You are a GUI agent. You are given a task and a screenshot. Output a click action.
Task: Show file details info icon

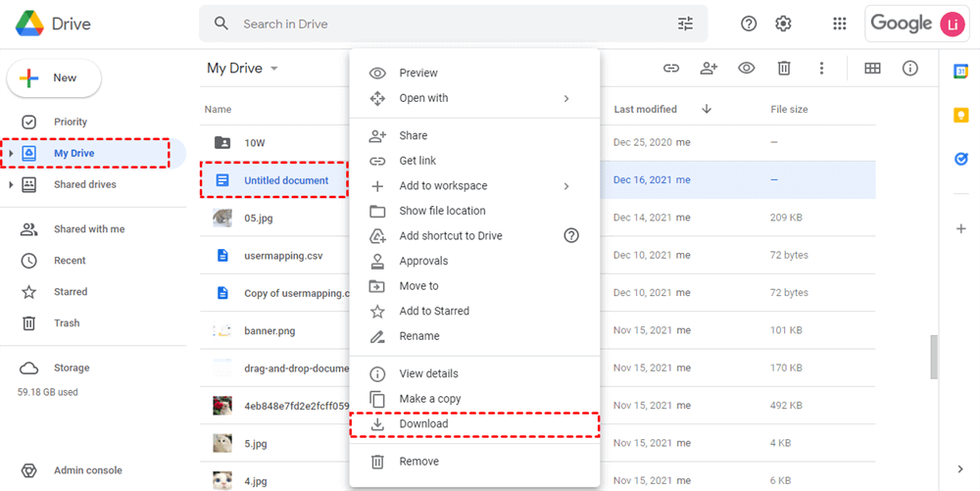[910, 69]
